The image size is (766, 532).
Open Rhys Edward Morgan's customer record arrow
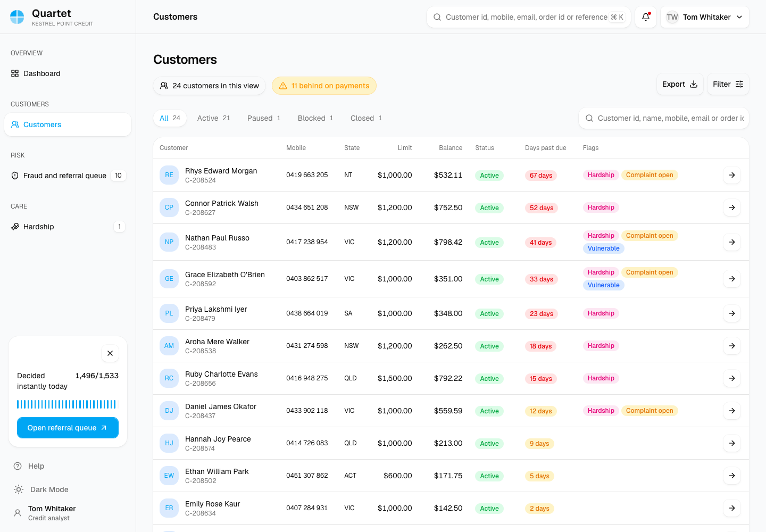coord(732,175)
